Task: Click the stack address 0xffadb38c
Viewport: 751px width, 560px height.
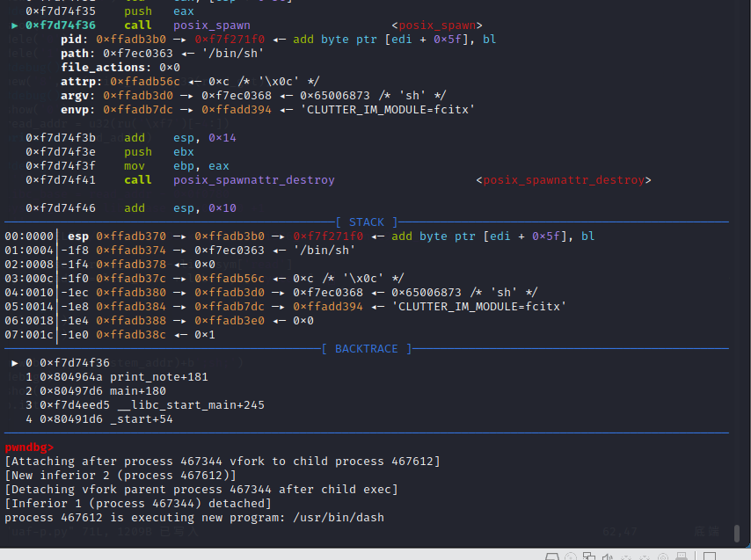Action: [x=131, y=335]
